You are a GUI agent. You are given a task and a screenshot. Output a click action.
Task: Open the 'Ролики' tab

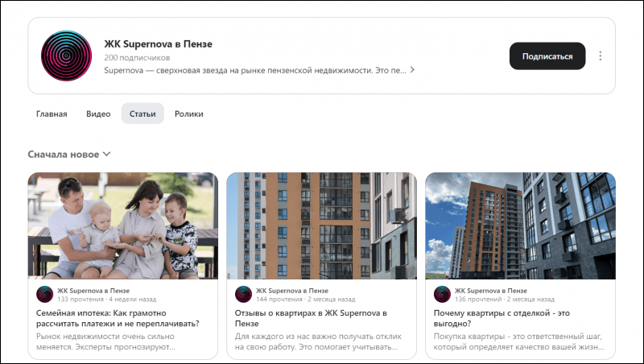point(188,114)
